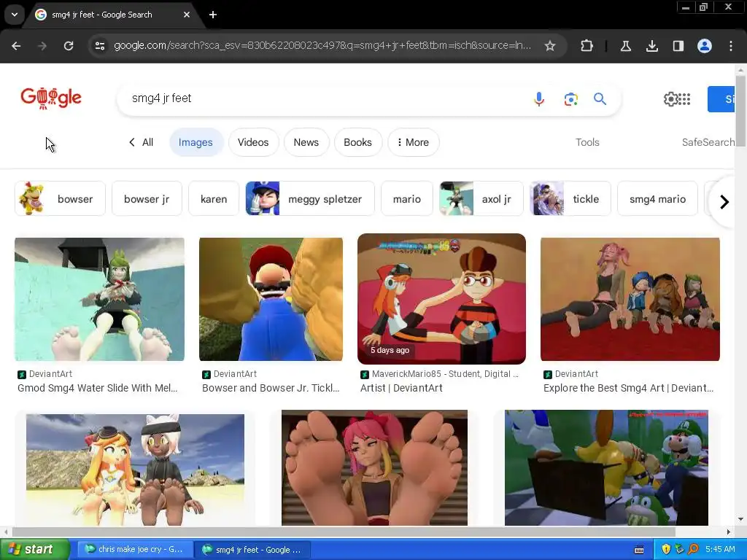The height and width of the screenshot is (560, 747).
Task: Click the vertical scrollbar thumb
Action: point(740,111)
